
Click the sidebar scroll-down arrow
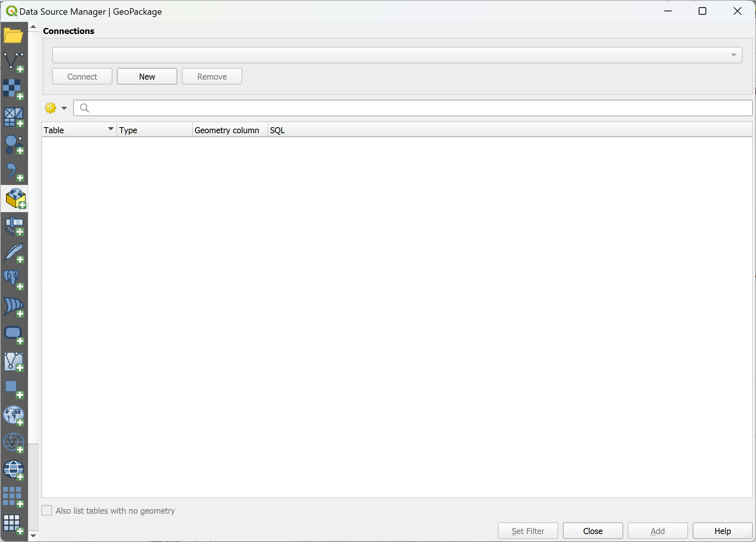coord(33,536)
